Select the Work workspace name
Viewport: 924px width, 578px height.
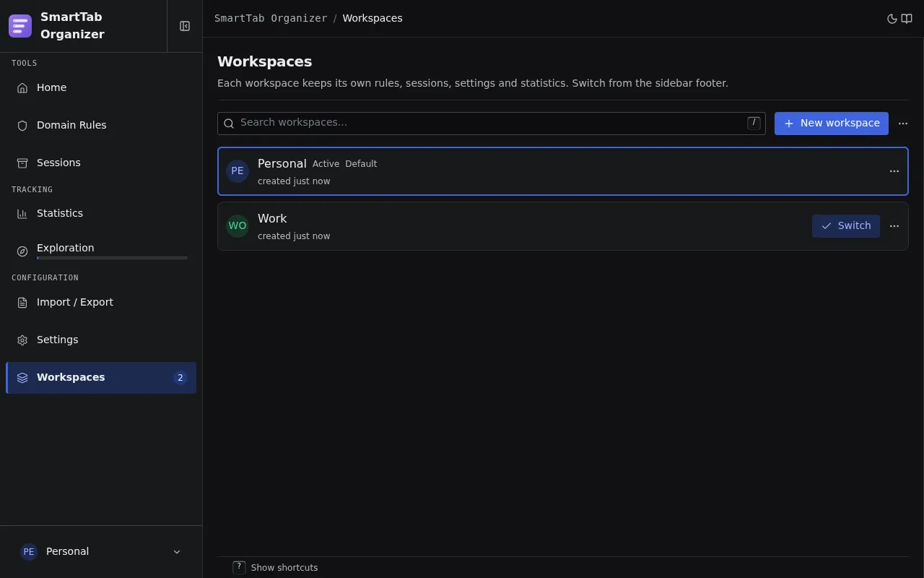[272, 219]
